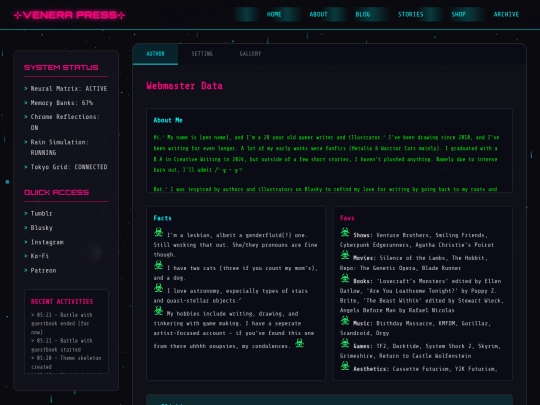The image size is (540, 405).
Task: Click the 'Music:' label in Favs
Action: click(x=363, y=323)
